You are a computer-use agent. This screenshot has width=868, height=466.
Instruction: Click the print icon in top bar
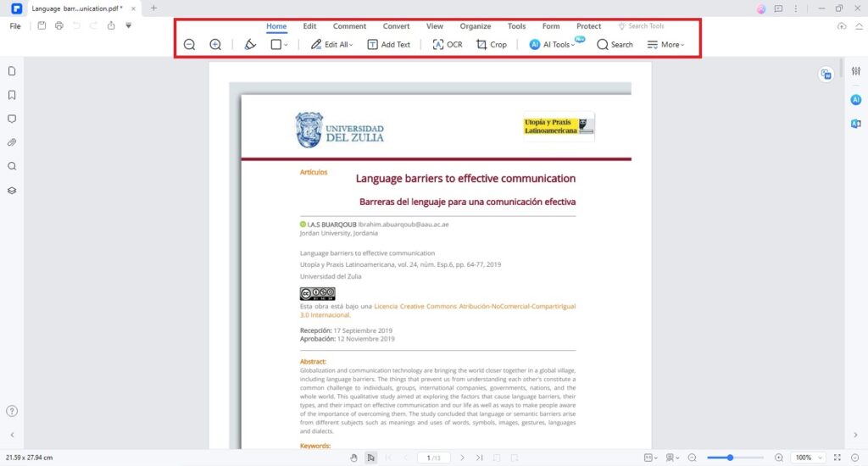tap(58, 25)
